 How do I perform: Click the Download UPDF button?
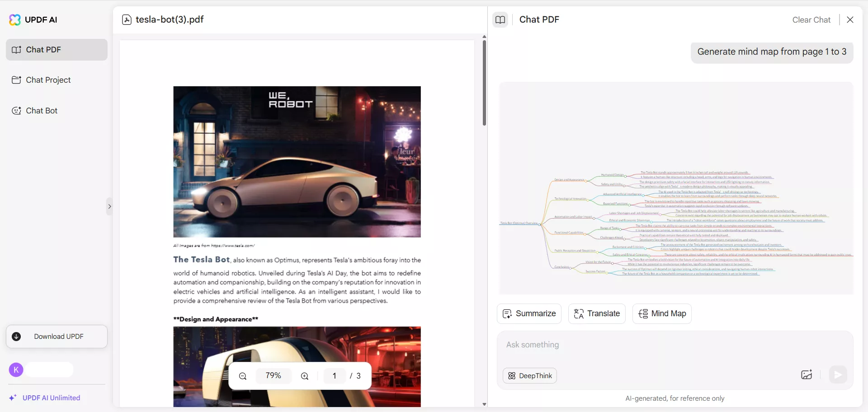point(57,337)
